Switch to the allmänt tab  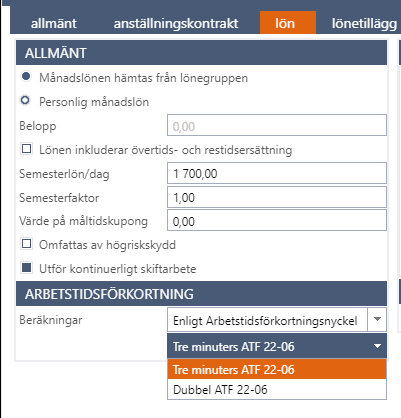tap(54, 23)
